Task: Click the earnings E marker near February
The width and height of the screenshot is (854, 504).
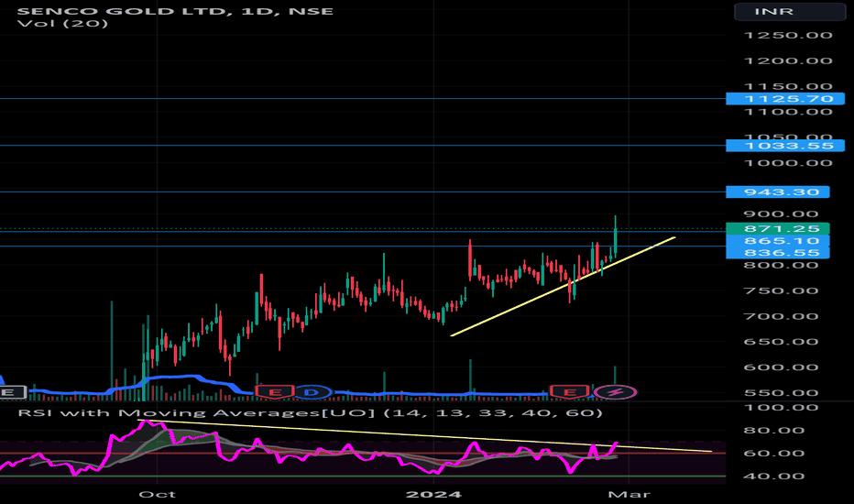Action: coord(569,392)
